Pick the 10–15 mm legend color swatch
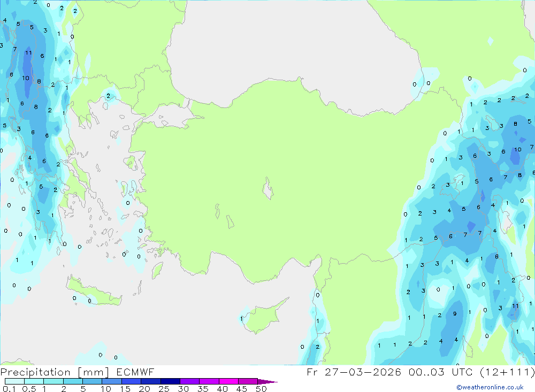The image size is (535, 392). click(112, 381)
